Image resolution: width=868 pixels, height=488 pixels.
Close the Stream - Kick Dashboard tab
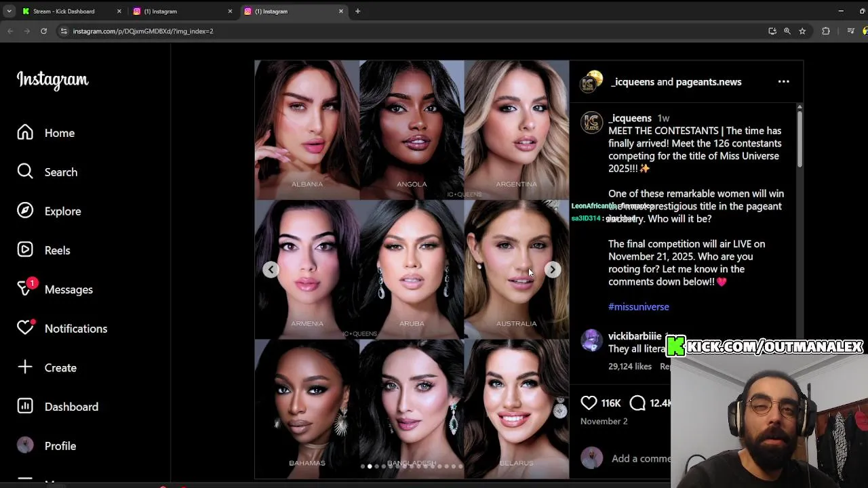[119, 12]
